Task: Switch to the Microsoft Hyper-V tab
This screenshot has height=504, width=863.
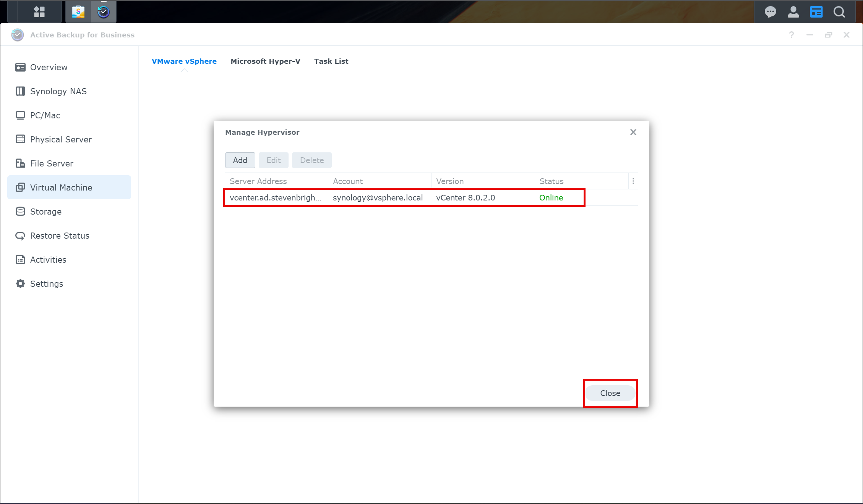Action: [265, 61]
